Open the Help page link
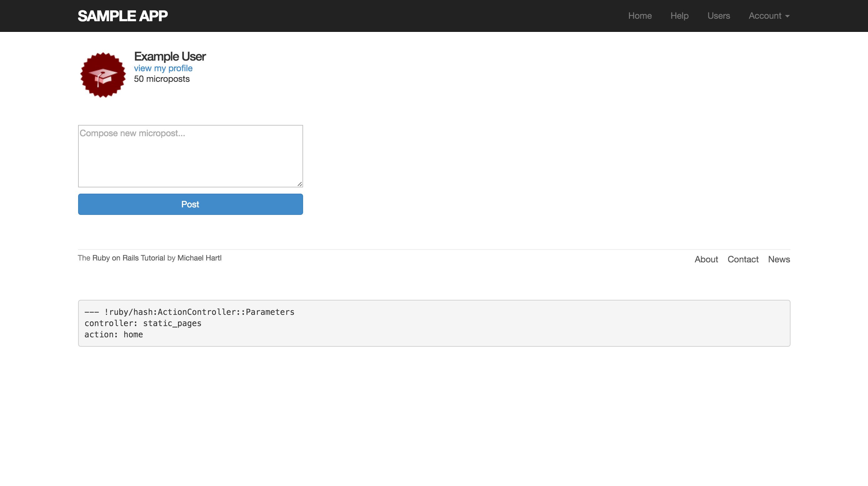Screen dimensions: 868x486 (x=679, y=16)
